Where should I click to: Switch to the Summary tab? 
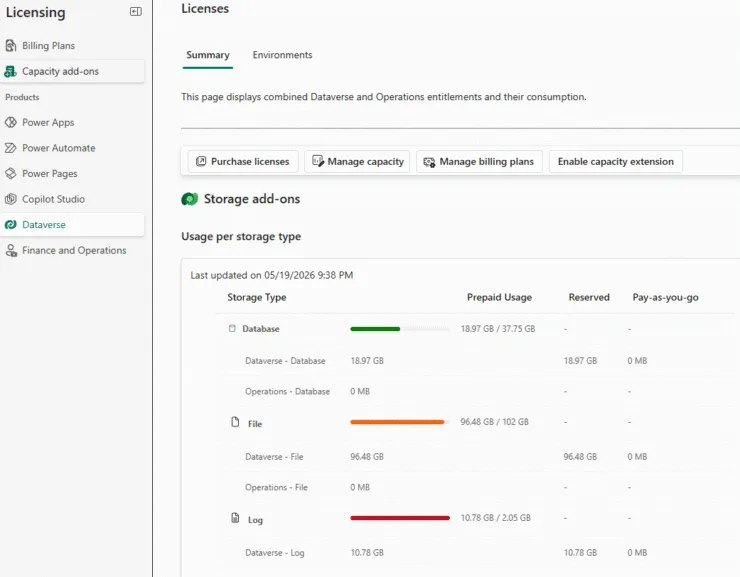pos(208,55)
